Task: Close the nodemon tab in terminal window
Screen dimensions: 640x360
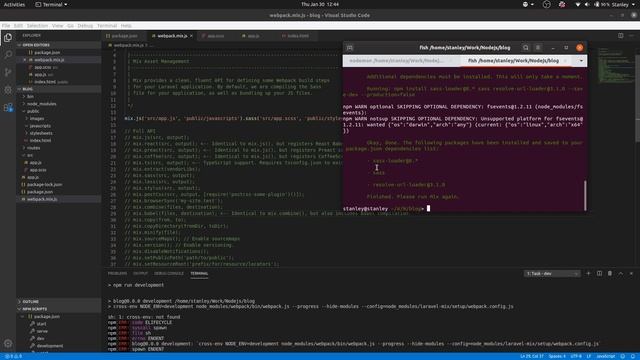Action: 451,60
